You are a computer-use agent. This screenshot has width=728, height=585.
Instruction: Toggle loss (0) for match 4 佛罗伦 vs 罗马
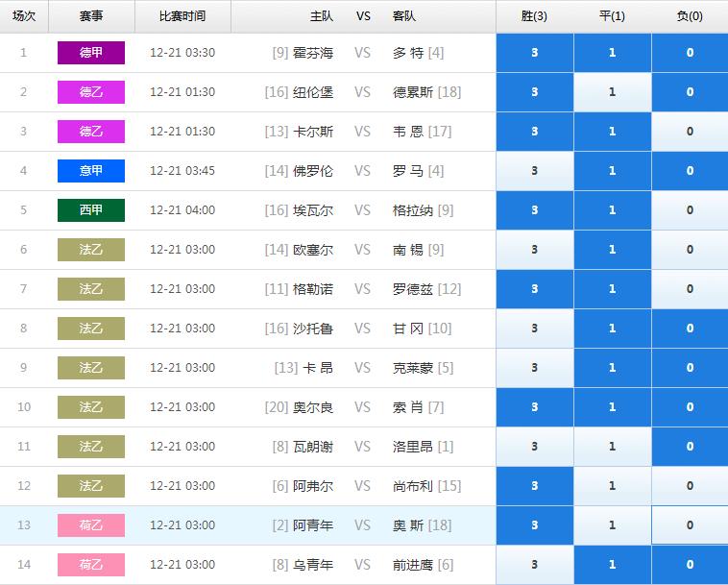tap(690, 171)
